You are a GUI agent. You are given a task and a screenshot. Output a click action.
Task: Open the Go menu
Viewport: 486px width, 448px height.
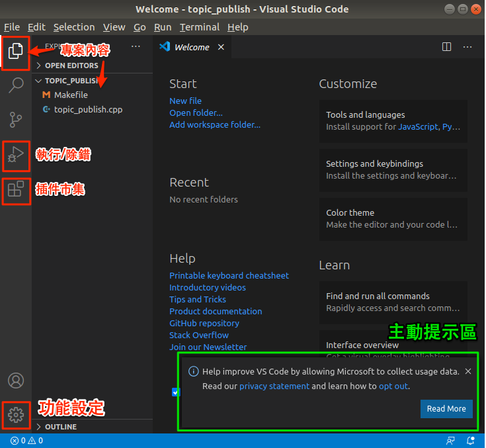(140, 27)
